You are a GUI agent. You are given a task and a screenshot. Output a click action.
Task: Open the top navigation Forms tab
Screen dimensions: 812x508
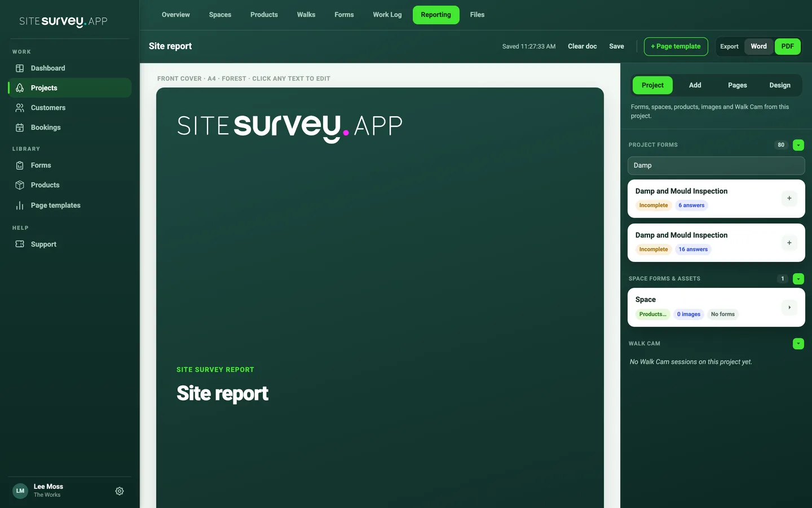coord(344,15)
